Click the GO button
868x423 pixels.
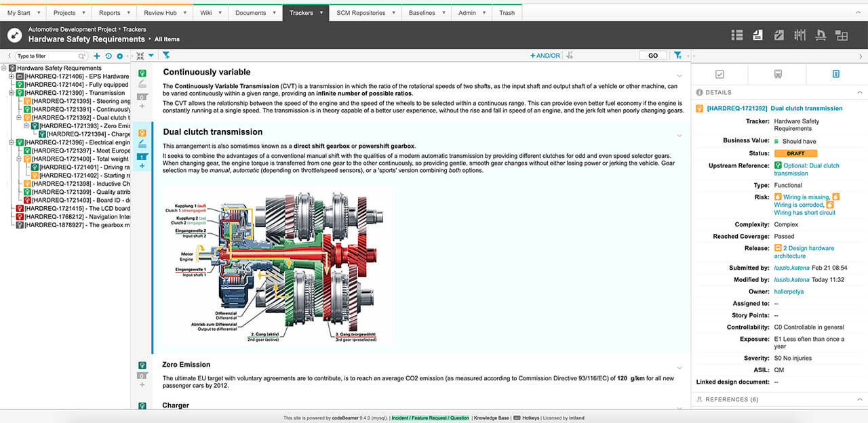pos(653,56)
